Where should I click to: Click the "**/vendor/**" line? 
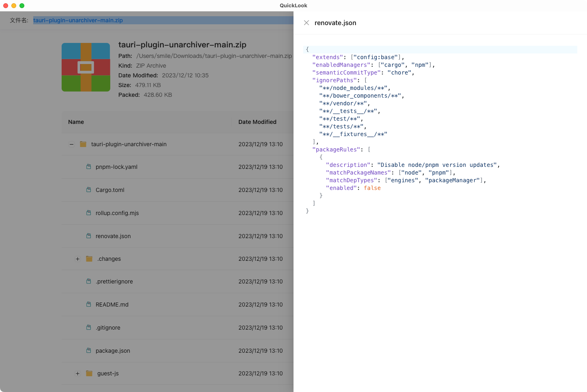pyautogui.click(x=345, y=103)
